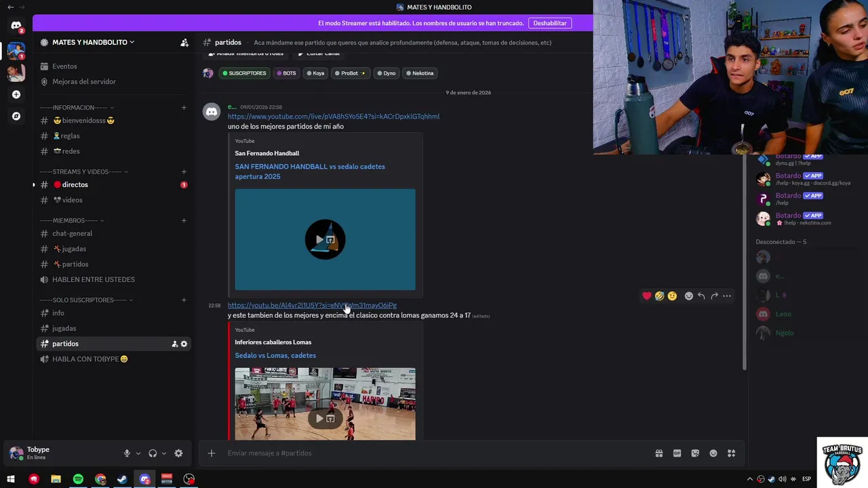Open the Sedalo vs Lomas, cadetes title link
This screenshot has height=488, width=868.
click(x=275, y=355)
